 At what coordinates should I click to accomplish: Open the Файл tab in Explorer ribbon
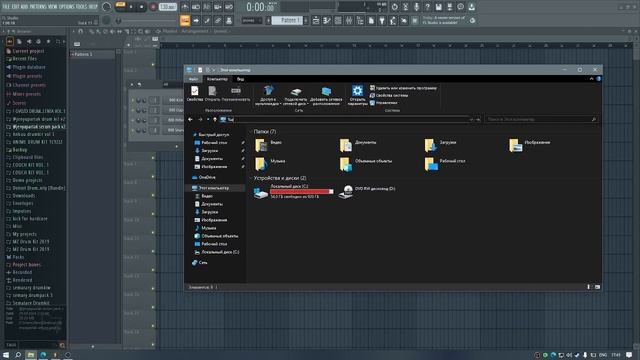(193, 79)
